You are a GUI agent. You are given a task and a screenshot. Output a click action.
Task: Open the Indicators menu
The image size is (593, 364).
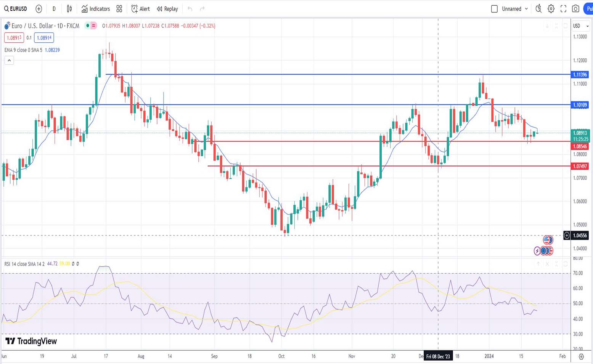(96, 9)
